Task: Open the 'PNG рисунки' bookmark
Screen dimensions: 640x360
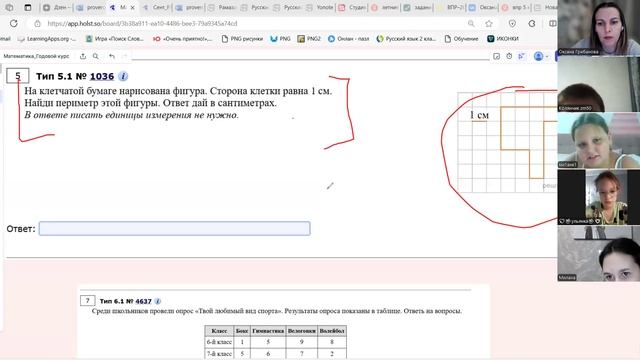Action: click(x=242, y=39)
